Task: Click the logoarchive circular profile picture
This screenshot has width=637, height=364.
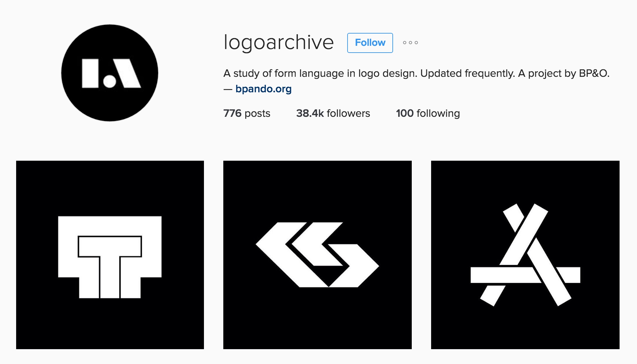Action: [110, 73]
